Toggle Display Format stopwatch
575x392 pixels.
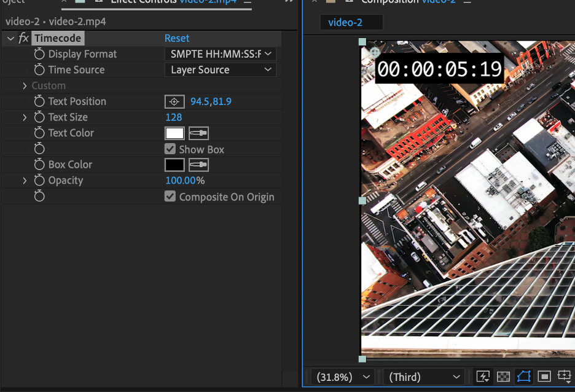tap(39, 54)
